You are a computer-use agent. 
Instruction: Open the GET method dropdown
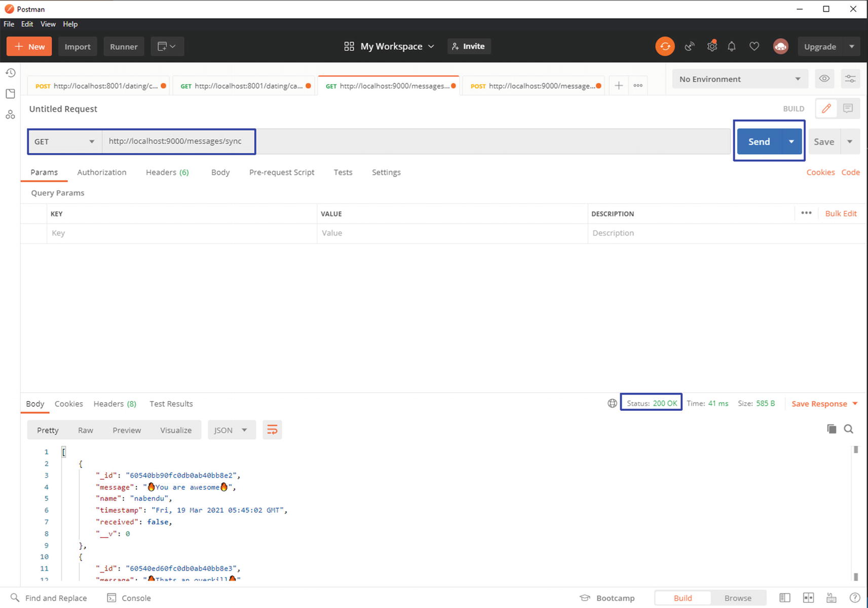click(x=64, y=141)
